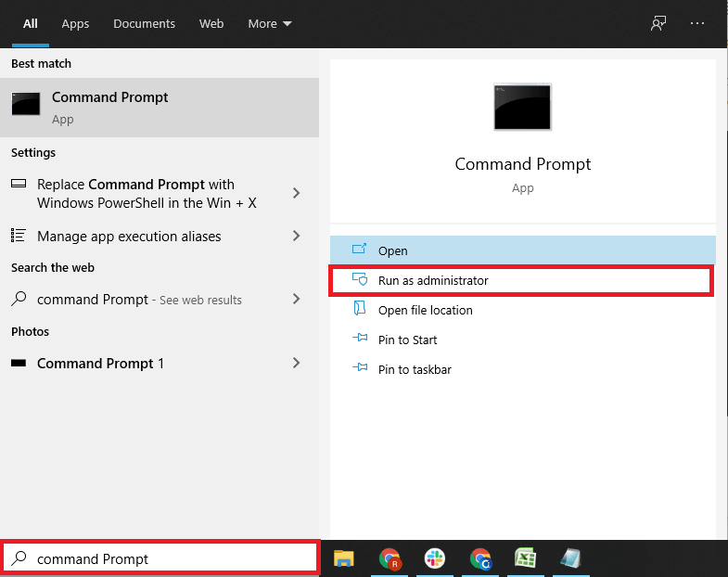Choose Open file location

click(x=523, y=310)
